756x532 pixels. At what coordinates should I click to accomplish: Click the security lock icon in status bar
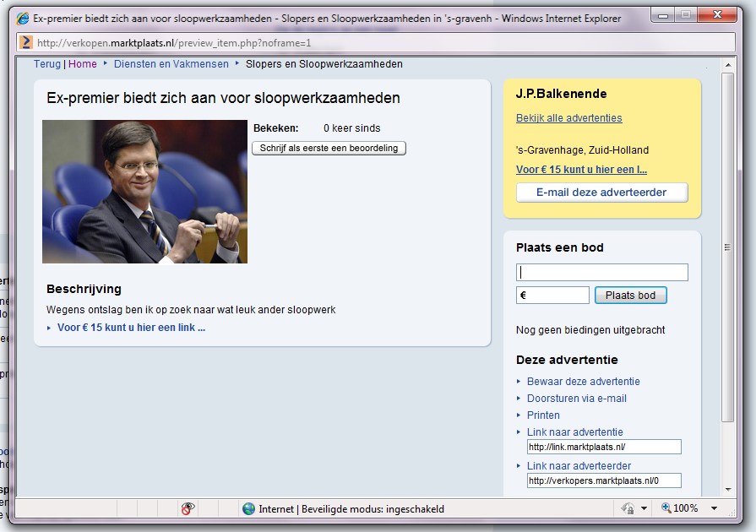pyautogui.click(x=628, y=508)
